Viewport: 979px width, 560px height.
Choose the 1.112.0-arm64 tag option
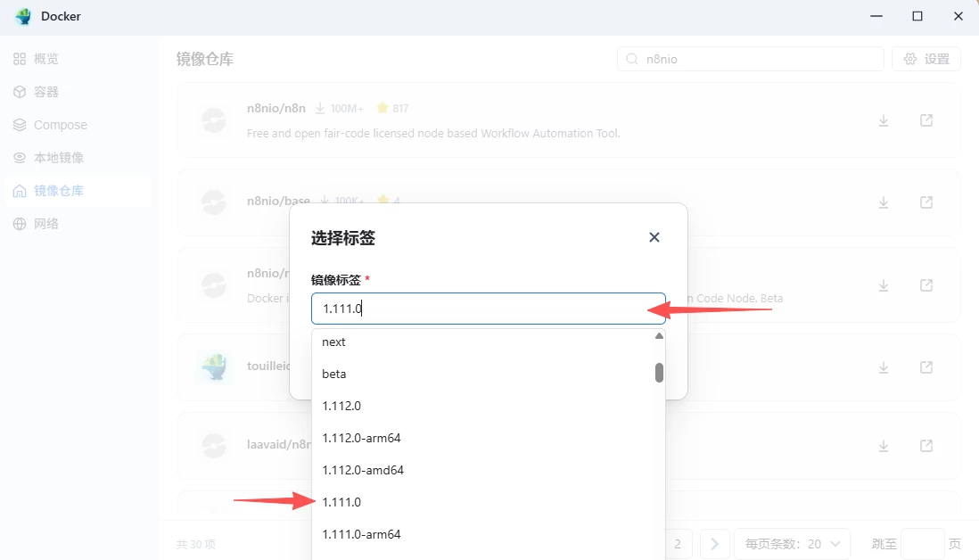(361, 438)
